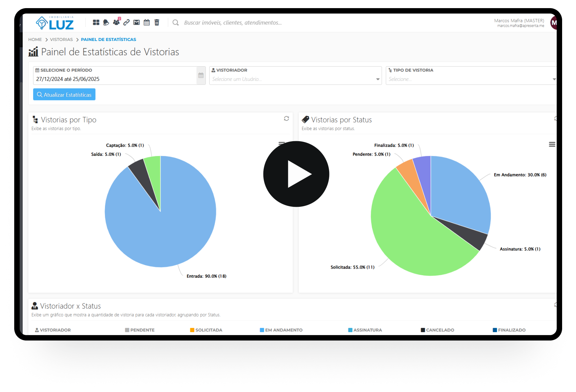Refresh the Vistorias por Tipo chart
Screen dimensions: 576x392
tap(286, 118)
